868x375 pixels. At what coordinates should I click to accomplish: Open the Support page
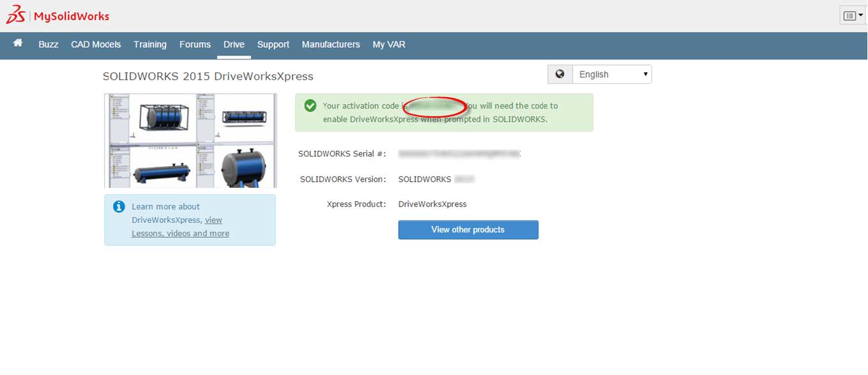point(273,45)
